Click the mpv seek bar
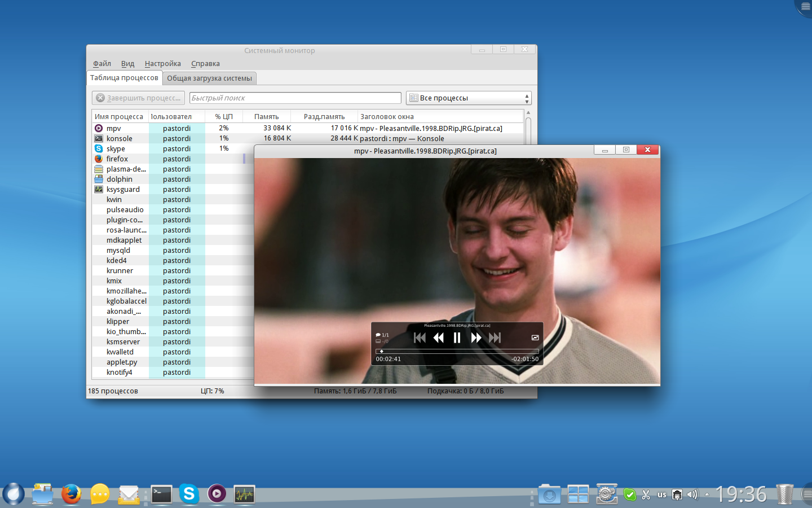812x508 pixels. click(x=457, y=351)
